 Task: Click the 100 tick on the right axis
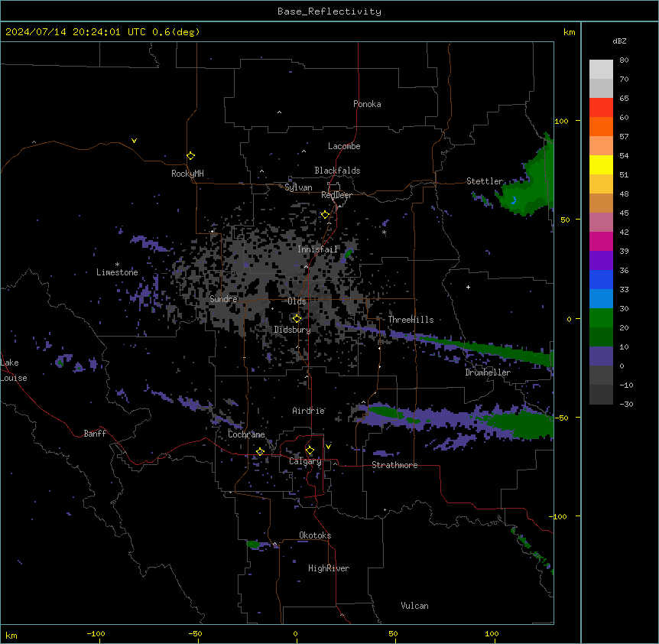pyautogui.click(x=561, y=121)
